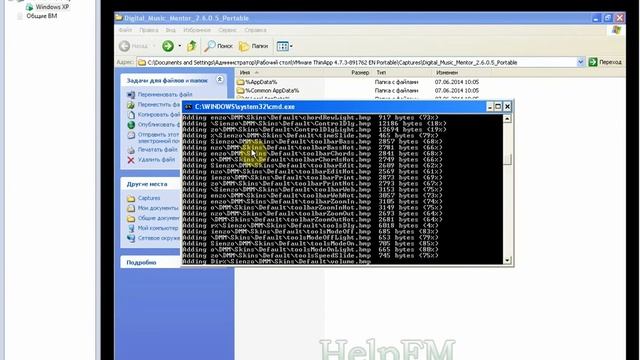The image size is (640, 360).
Task: Open Общие документы in Other places
Action: pyautogui.click(x=159, y=218)
